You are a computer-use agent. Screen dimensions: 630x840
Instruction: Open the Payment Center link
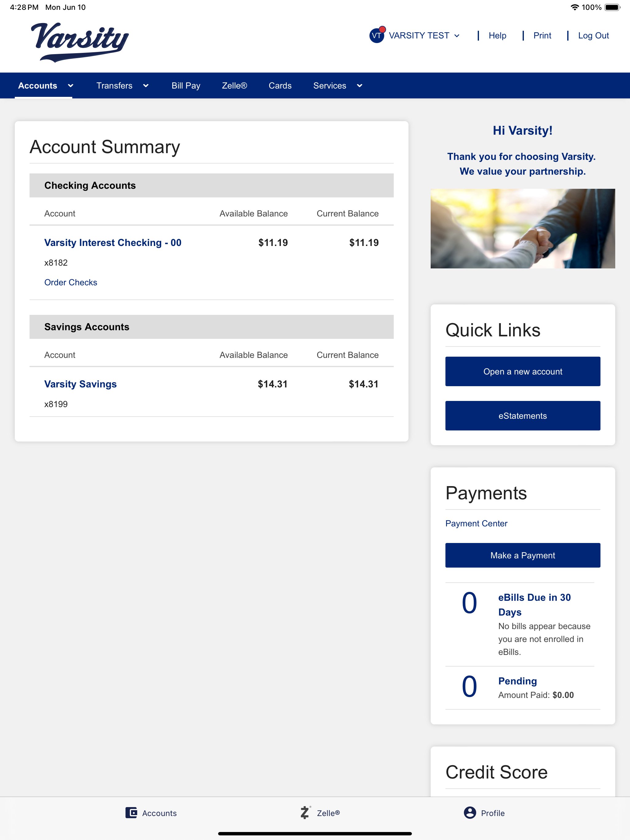[x=476, y=523]
